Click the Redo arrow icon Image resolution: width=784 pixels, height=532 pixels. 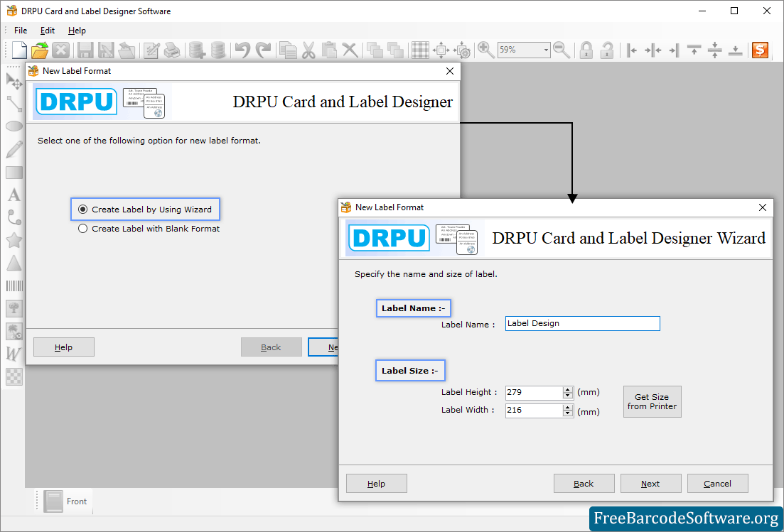[x=263, y=50]
